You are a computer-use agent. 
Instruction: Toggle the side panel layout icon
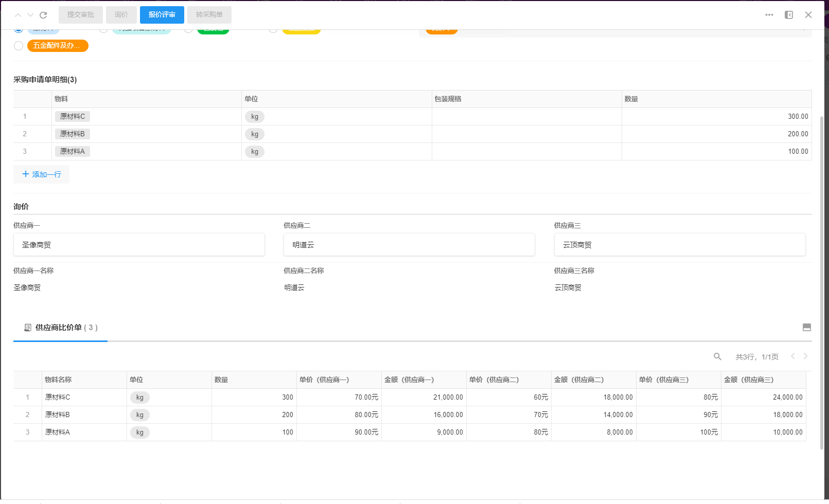point(788,15)
